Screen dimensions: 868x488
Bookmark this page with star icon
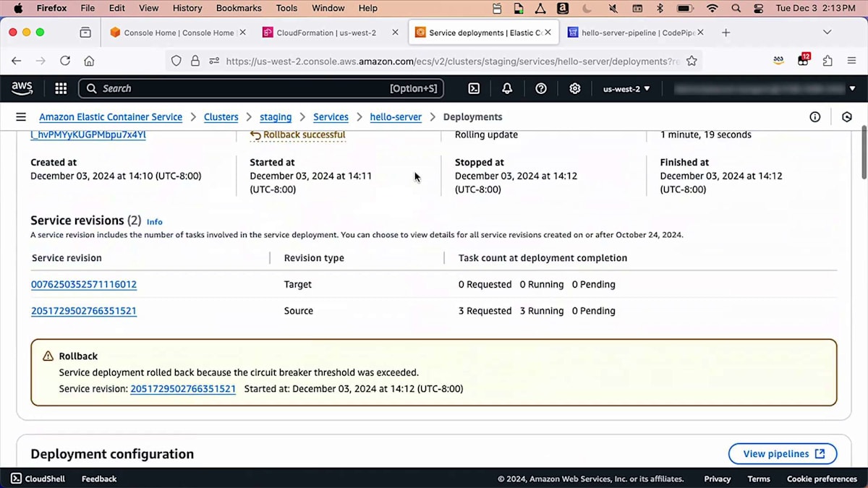click(x=692, y=61)
